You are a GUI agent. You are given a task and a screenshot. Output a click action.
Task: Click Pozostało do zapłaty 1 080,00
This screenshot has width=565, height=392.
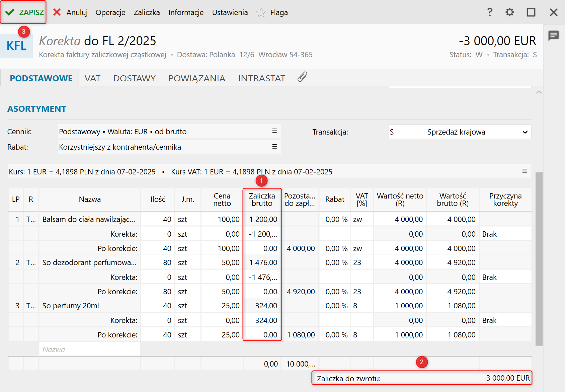pyautogui.click(x=301, y=335)
